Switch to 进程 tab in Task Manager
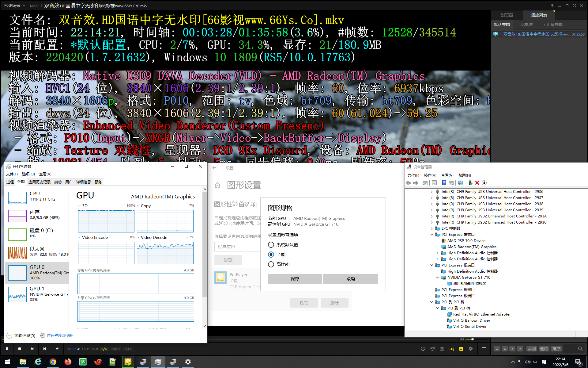The width and height of the screenshot is (588, 368). pyautogui.click(x=10, y=182)
